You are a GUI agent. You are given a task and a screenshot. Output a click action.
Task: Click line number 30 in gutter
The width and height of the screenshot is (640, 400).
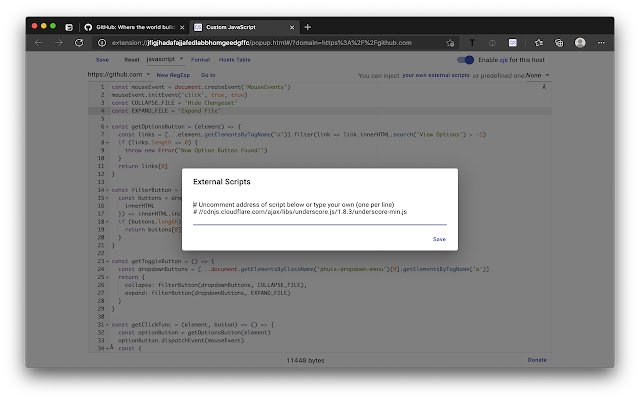(x=101, y=317)
